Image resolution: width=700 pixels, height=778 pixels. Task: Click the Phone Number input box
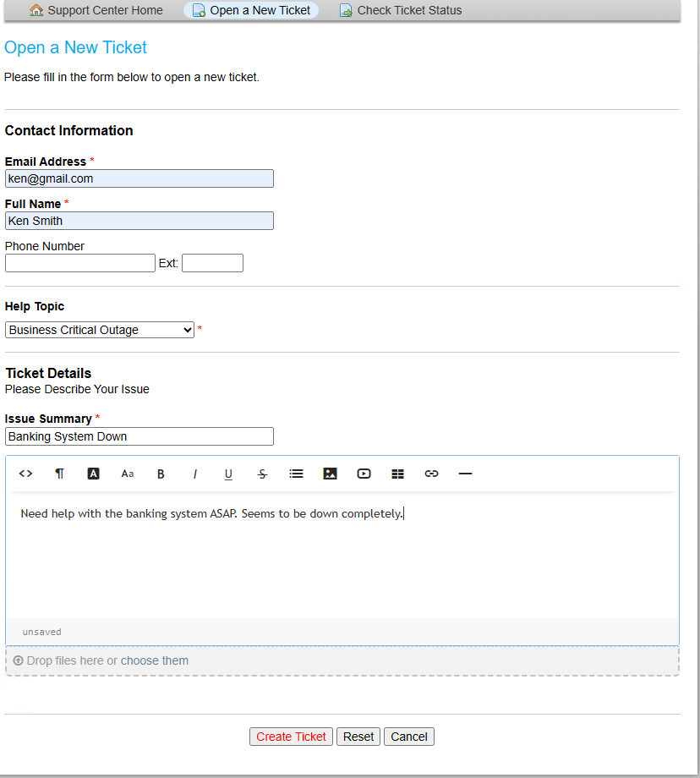pos(79,263)
